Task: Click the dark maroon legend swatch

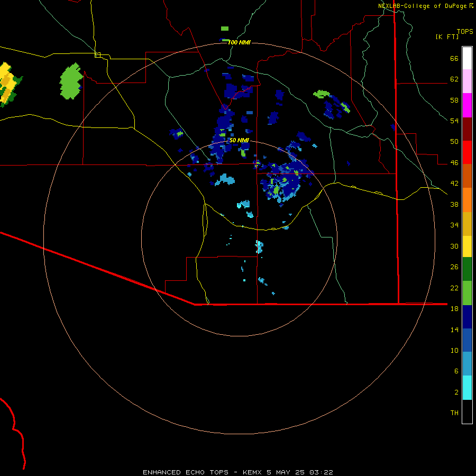Action: coord(467,129)
